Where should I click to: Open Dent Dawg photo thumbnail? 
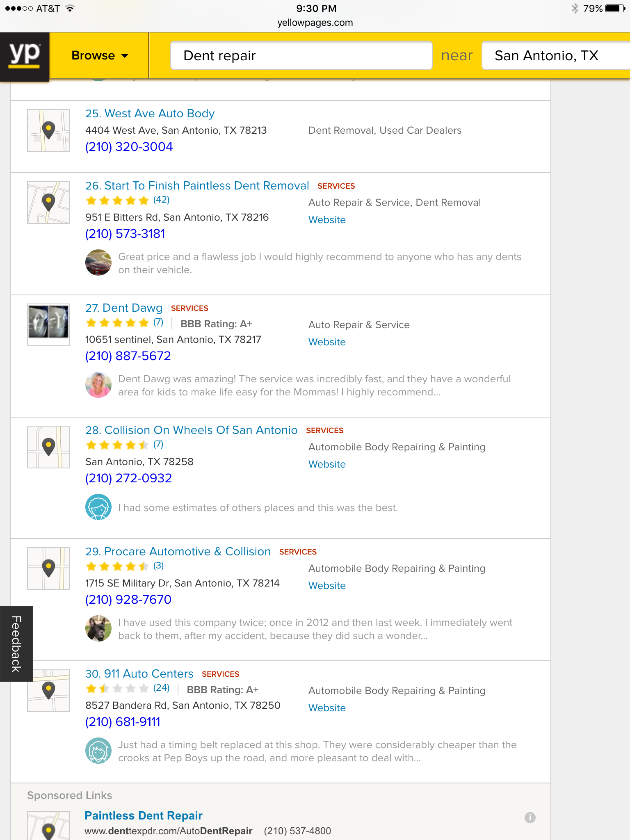click(48, 325)
